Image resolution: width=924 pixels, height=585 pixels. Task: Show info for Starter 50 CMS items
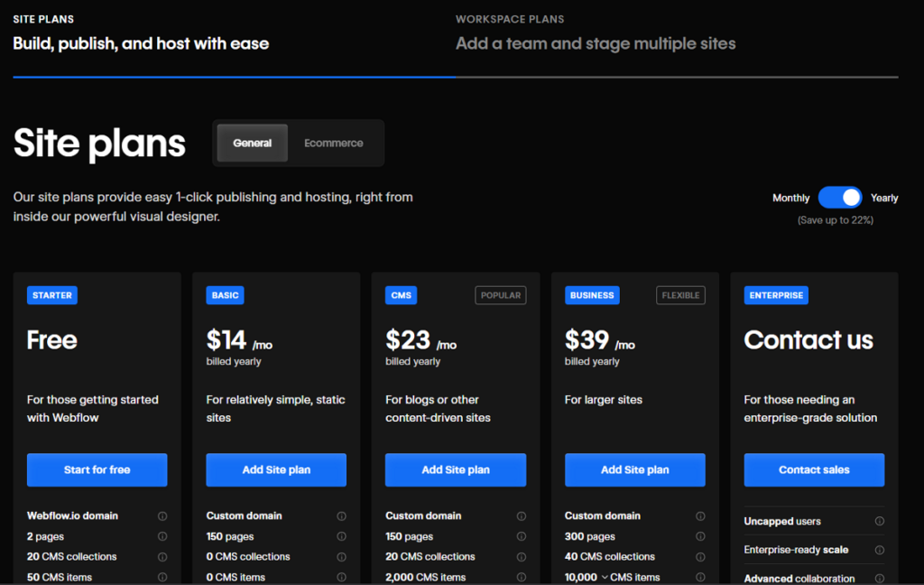pos(162,578)
